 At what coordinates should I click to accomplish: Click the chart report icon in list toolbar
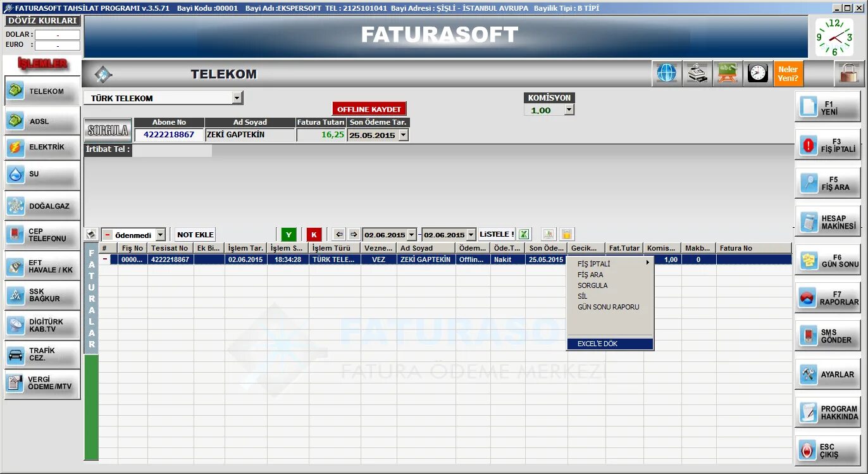tap(549, 234)
